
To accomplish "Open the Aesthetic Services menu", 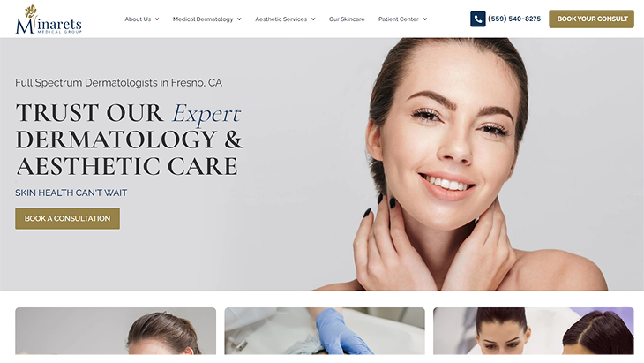I will coord(281,19).
